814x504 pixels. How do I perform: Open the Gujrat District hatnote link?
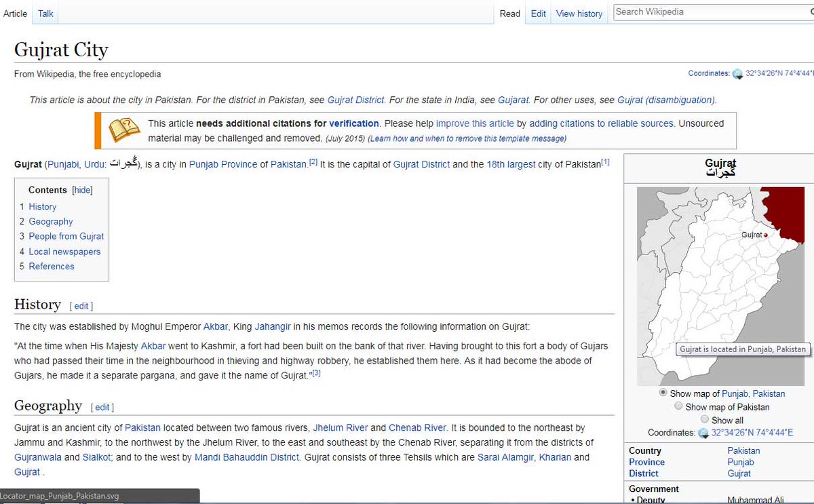point(356,100)
